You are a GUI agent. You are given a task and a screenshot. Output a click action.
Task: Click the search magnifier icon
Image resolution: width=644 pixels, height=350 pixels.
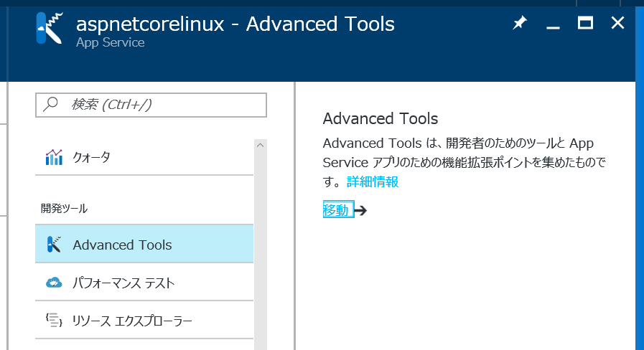(50, 104)
